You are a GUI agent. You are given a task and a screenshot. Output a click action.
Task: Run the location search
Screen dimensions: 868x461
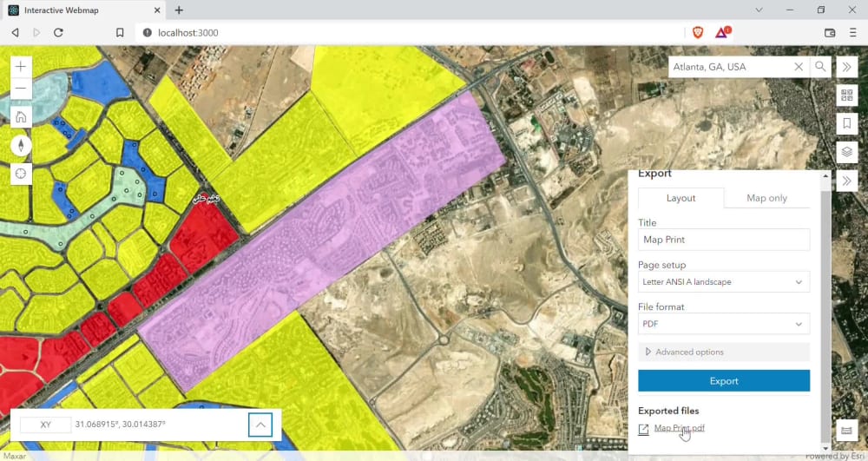click(820, 67)
